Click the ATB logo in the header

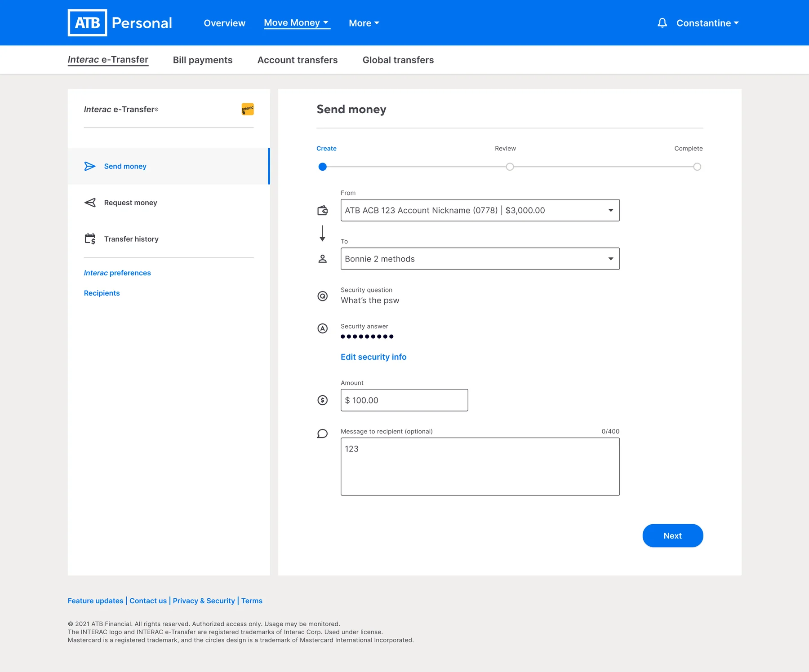click(x=87, y=22)
